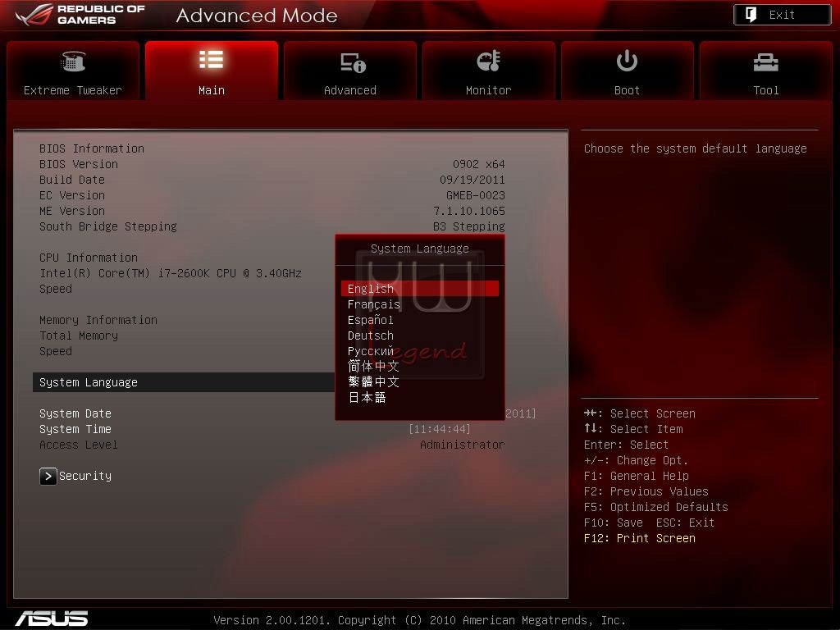Click the F2: Previous Values hint

pos(646,491)
